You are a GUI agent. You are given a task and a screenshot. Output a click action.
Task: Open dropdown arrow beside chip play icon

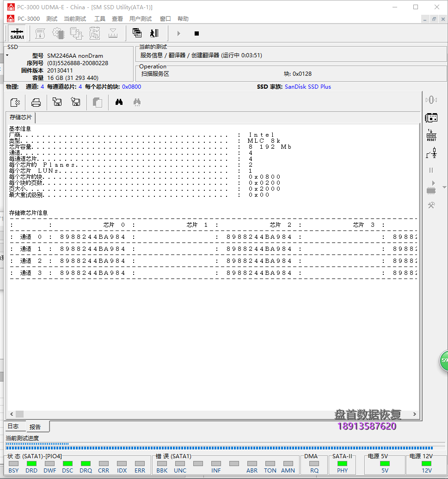444,187
